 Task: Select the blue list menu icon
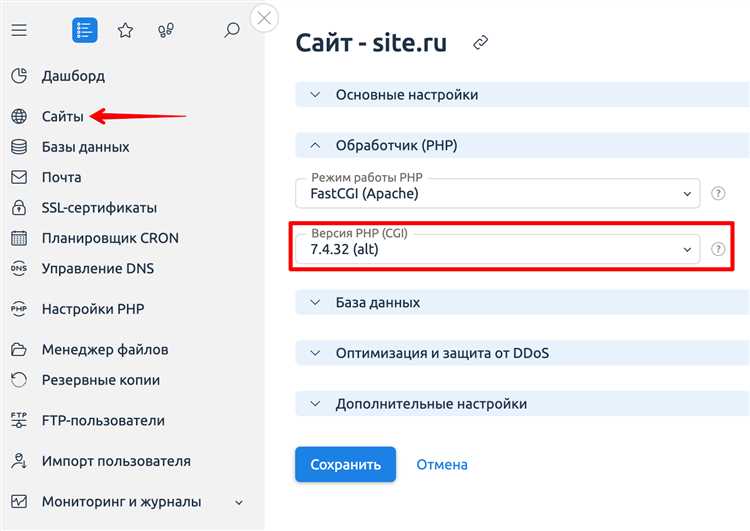(85, 30)
